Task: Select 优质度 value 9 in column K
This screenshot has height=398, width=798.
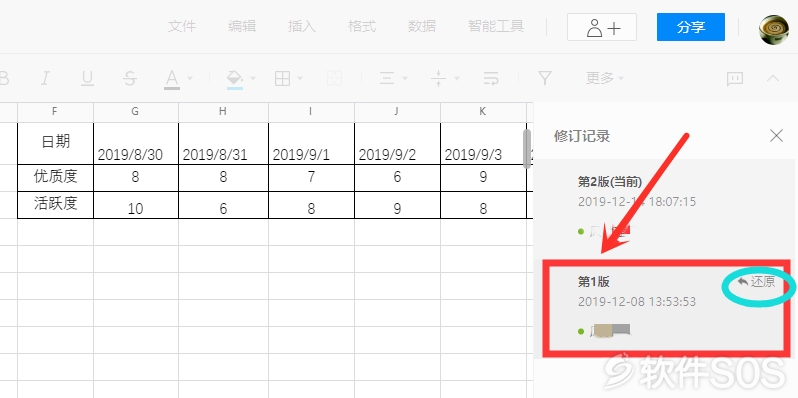Action: (x=483, y=178)
